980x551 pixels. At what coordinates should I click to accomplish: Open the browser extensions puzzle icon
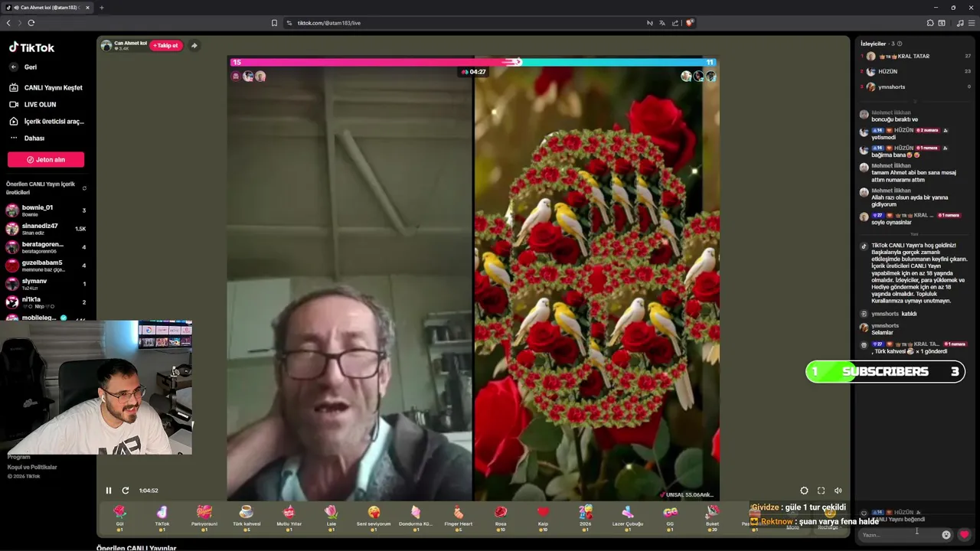pos(930,23)
